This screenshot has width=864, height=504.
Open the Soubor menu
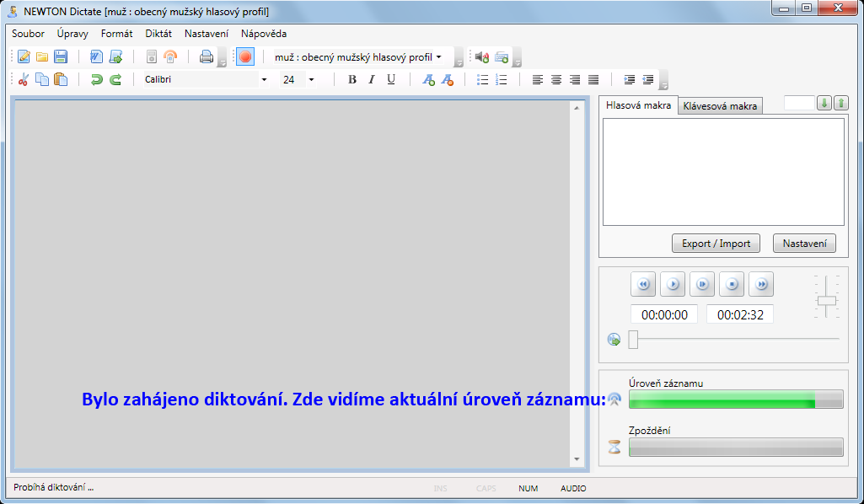28,34
